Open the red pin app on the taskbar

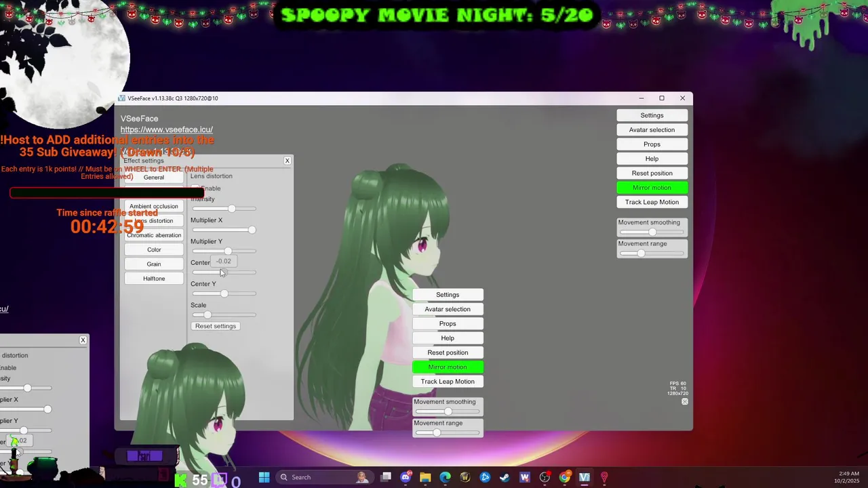[x=604, y=477]
